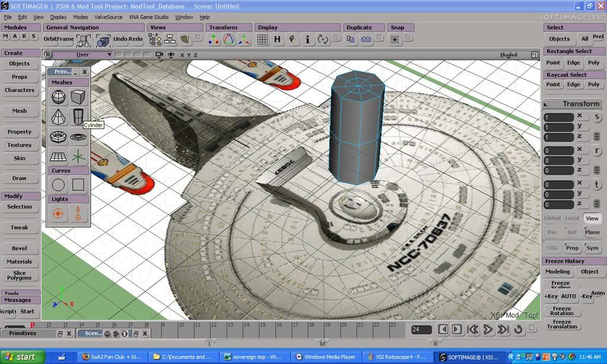Toggle AUTO keyframe mode

point(568,296)
